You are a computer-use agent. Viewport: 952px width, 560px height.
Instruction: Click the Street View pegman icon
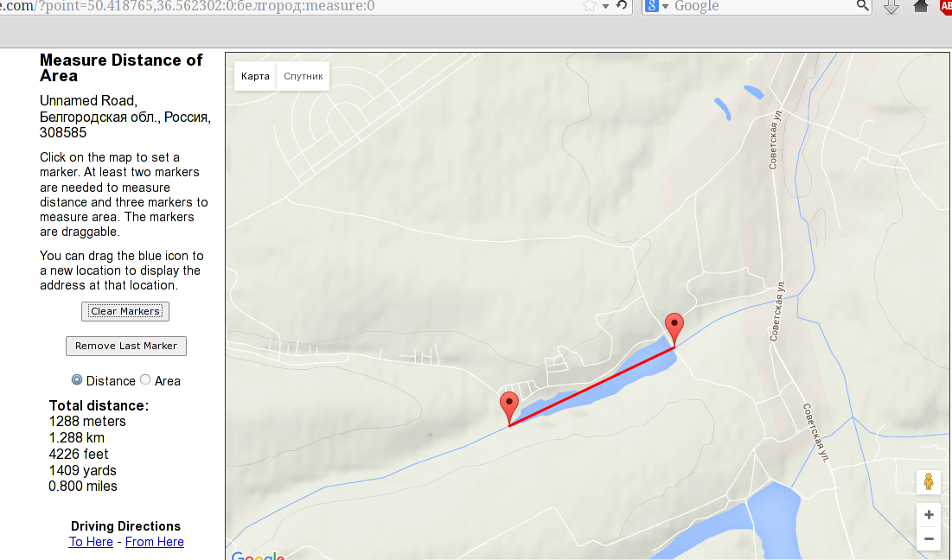coord(929,481)
